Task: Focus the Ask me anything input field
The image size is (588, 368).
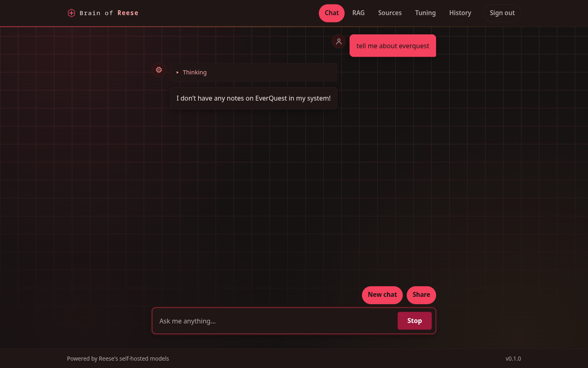Action: 274,321
